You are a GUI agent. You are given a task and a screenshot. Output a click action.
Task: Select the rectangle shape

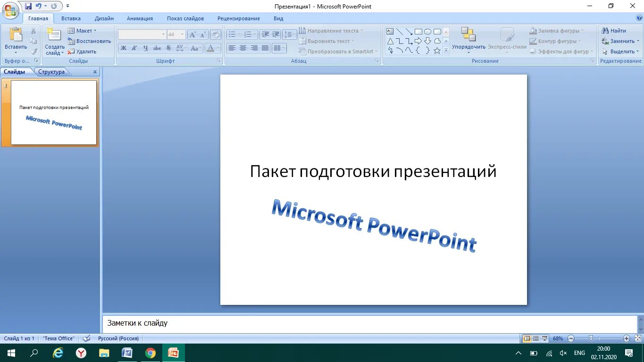(418, 32)
